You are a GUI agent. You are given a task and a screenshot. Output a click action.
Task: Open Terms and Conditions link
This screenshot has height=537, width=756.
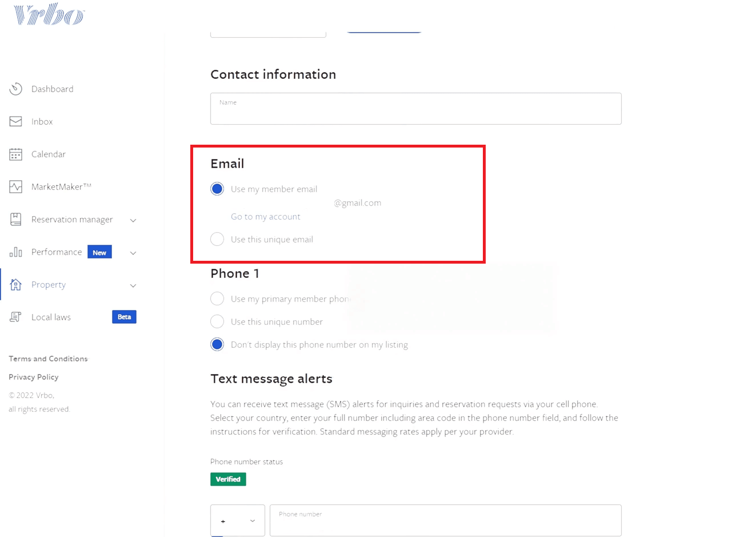coord(48,359)
